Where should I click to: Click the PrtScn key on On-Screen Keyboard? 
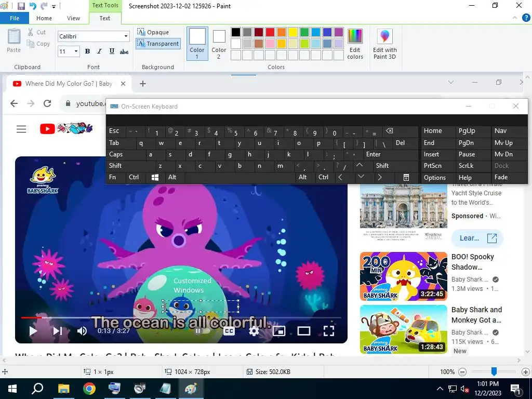tap(437, 166)
